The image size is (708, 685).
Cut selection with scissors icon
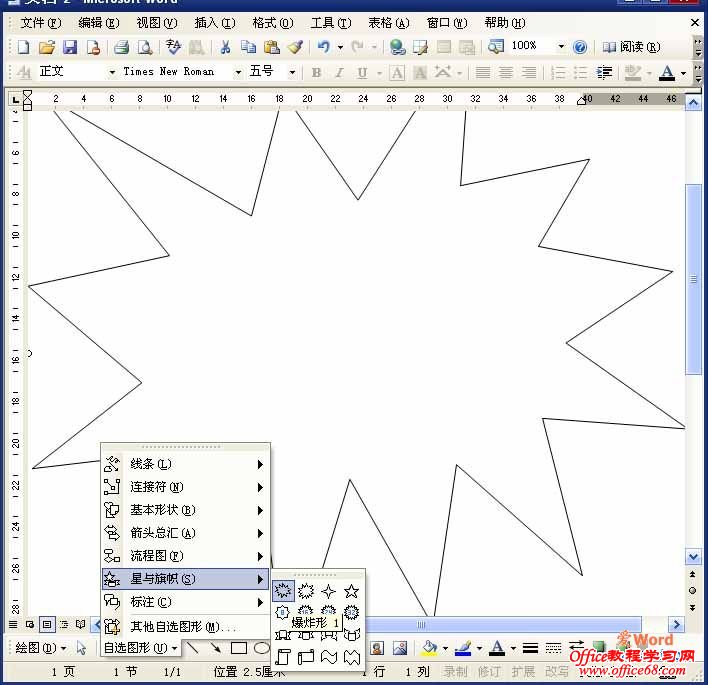(x=225, y=47)
